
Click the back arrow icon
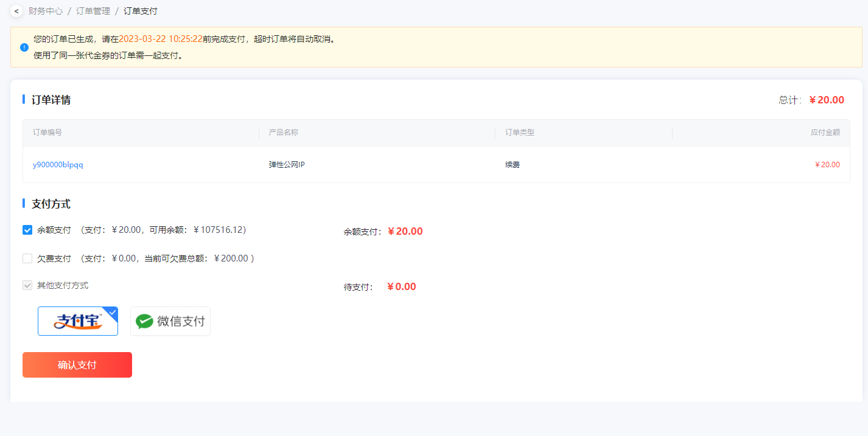tap(16, 11)
